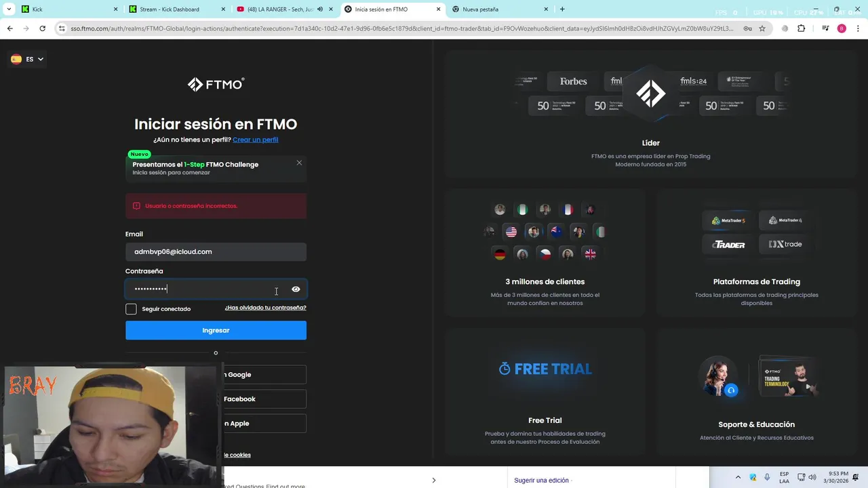The image size is (868, 488).
Task: Click the '3 millones de clientes' heading
Action: click(545, 282)
